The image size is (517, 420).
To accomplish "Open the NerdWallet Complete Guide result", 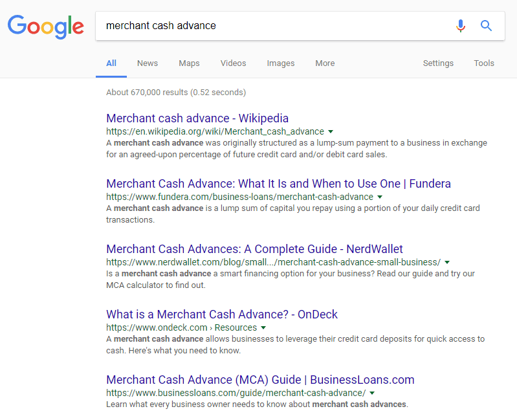I will click(254, 249).
